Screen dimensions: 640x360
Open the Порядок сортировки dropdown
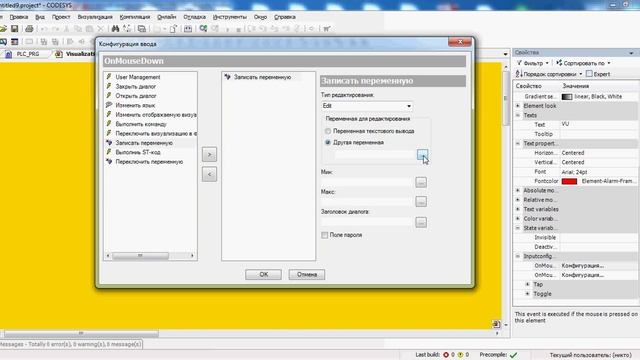pos(580,74)
